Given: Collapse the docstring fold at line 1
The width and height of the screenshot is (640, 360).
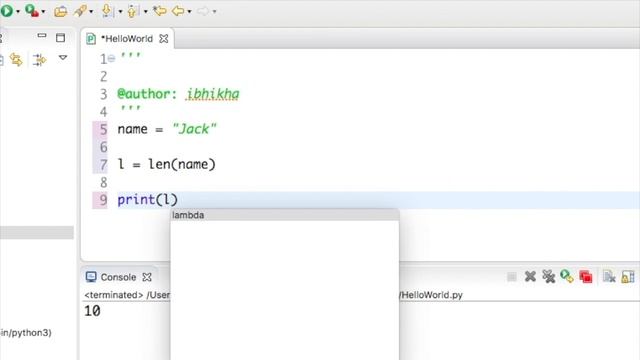Looking at the screenshot, I should (x=111, y=59).
